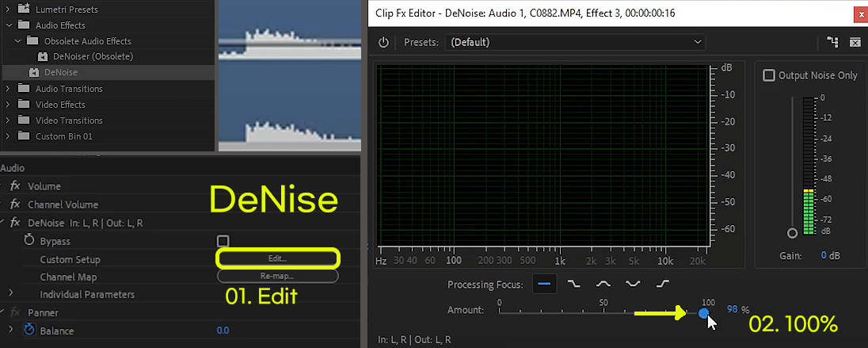Image resolution: width=868 pixels, height=348 pixels.
Task: Click the delete preset icon in Clip Fx Editor
Action: 855,42
